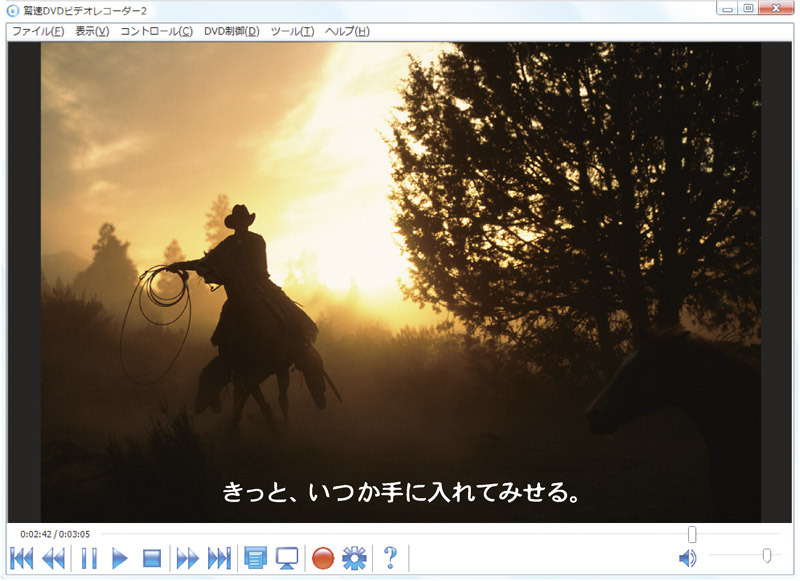Open the DVD制御(D) menu
Image resolution: width=800 pixels, height=581 pixels.
point(232,31)
